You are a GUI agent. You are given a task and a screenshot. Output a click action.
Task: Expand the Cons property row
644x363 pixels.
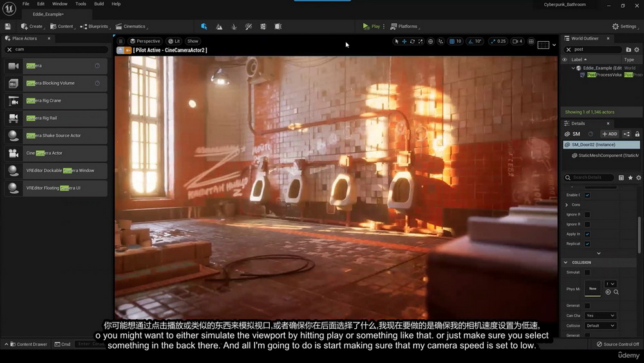pyautogui.click(x=567, y=205)
